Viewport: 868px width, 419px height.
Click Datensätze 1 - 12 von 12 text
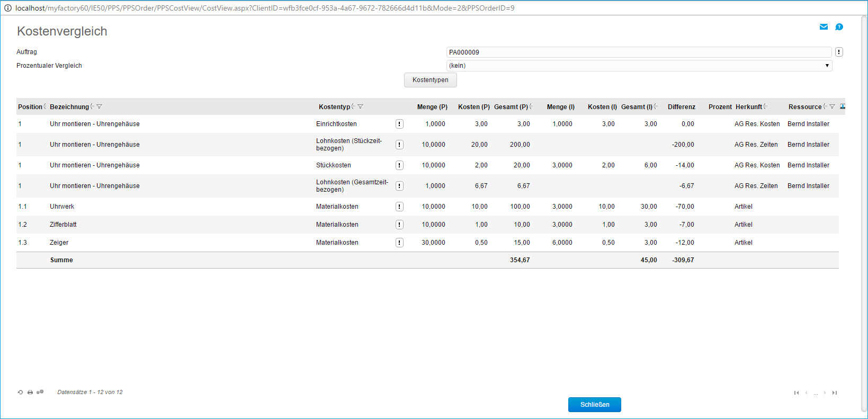90,393
